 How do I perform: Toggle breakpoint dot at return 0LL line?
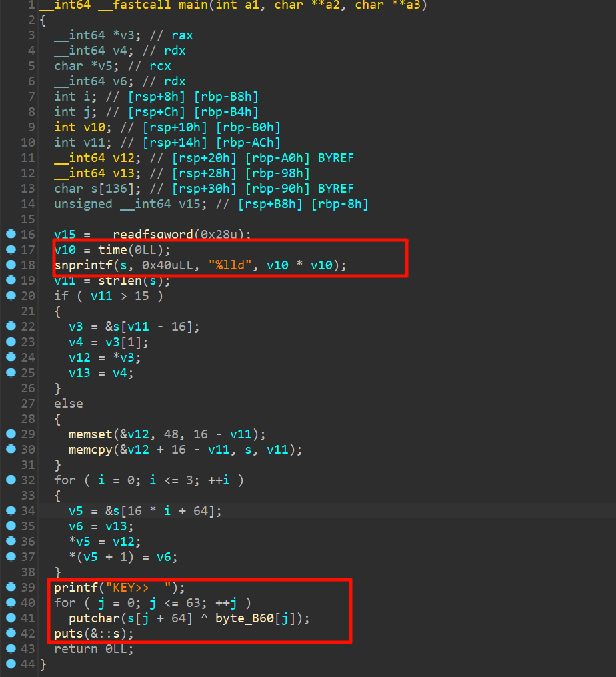coord(10,648)
